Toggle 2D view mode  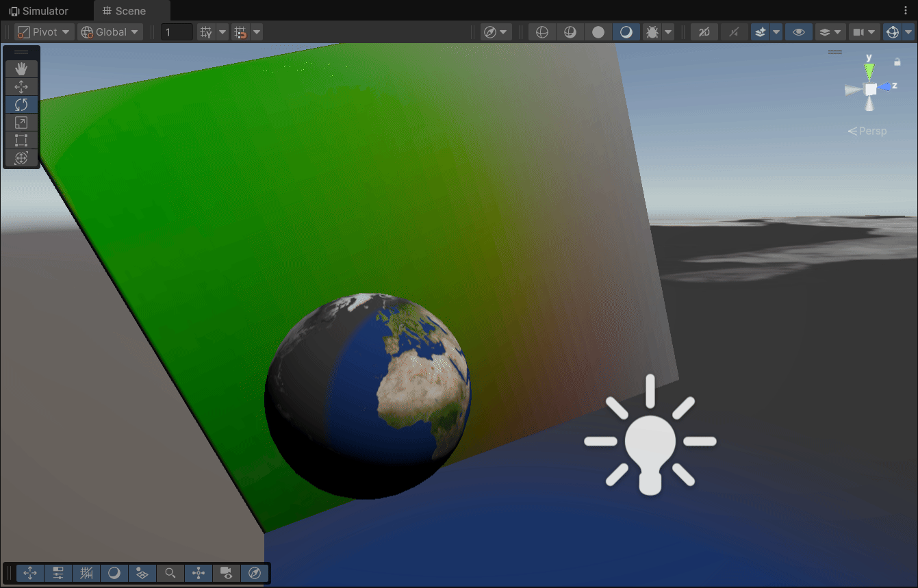(704, 32)
